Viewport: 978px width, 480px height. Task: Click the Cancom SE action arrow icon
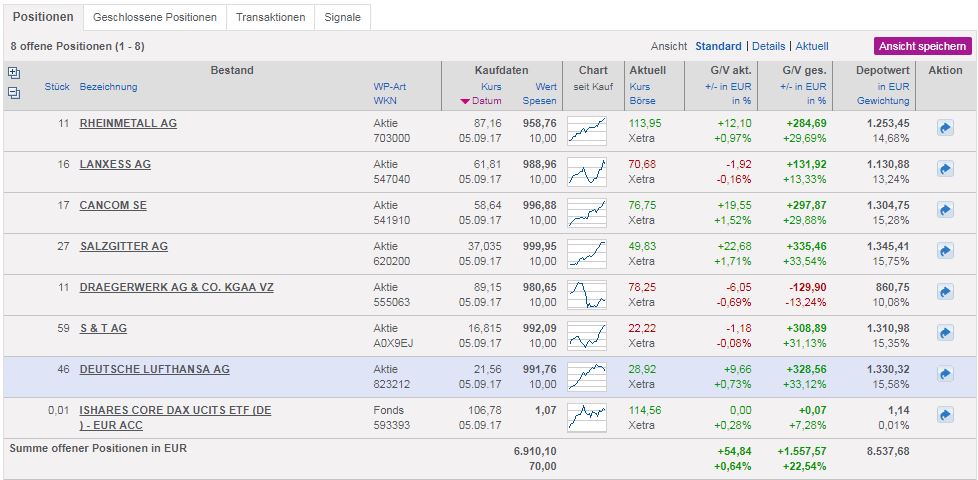pyautogui.click(x=944, y=211)
